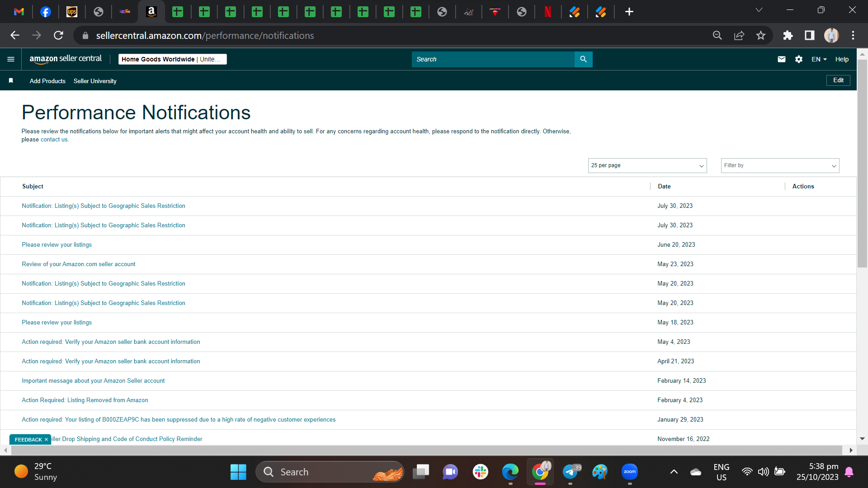
Task: Click the horizontal scrollbar thumb
Action: pos(426,450)
